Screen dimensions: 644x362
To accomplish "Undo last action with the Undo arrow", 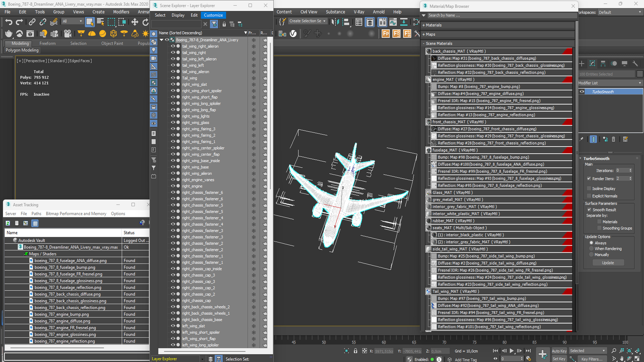I will (x=8, y=22).
